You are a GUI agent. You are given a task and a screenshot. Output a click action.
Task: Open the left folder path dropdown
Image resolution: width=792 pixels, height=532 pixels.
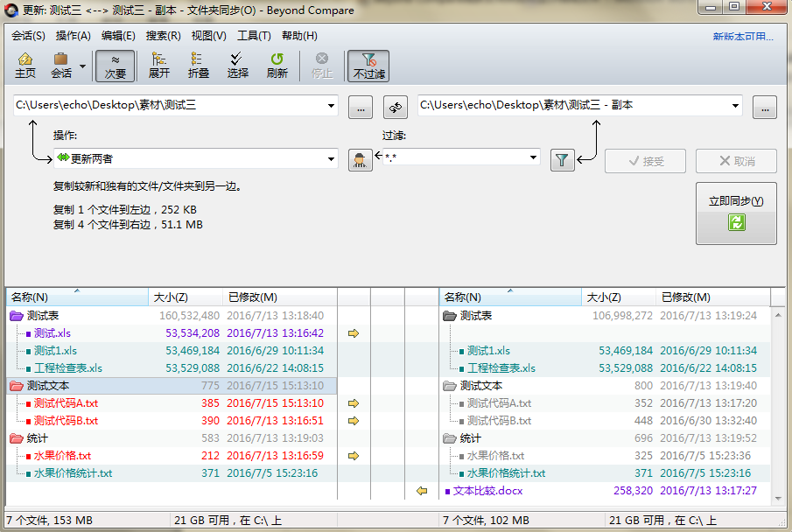click(x=332, y=107)
